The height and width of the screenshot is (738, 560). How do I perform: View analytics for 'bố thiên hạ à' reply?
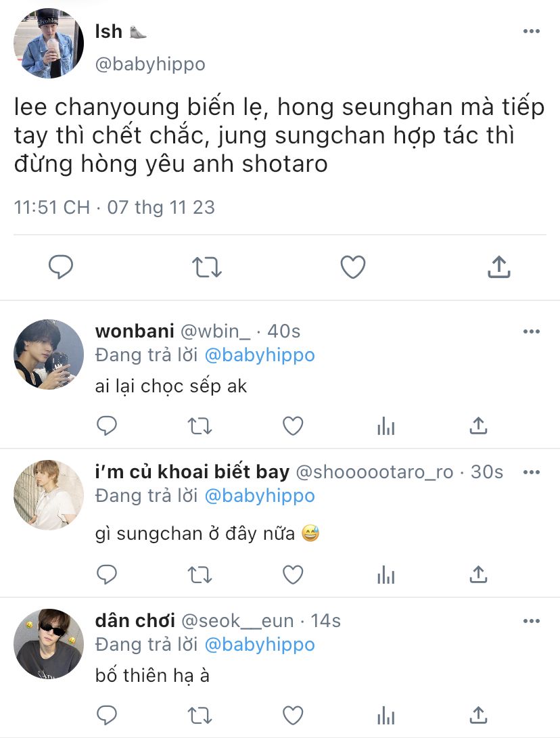386,716
